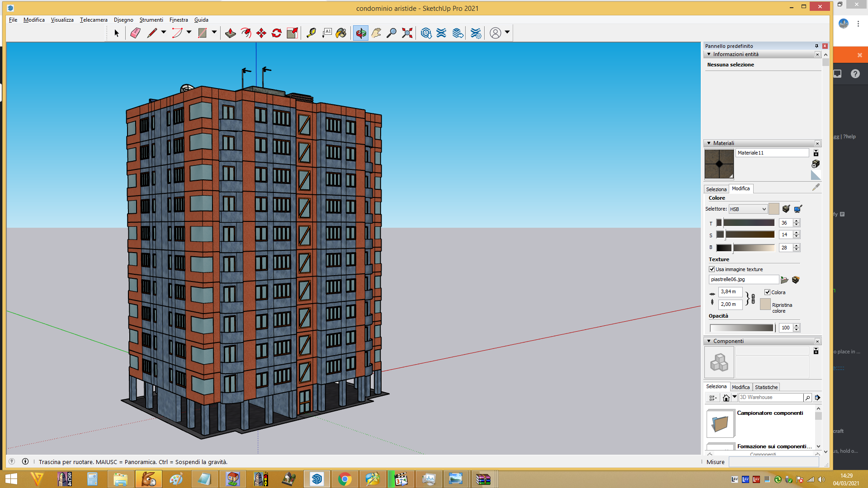Open the File menu
Viewport: 868px width, 488px height.
(x=13, y=20)
